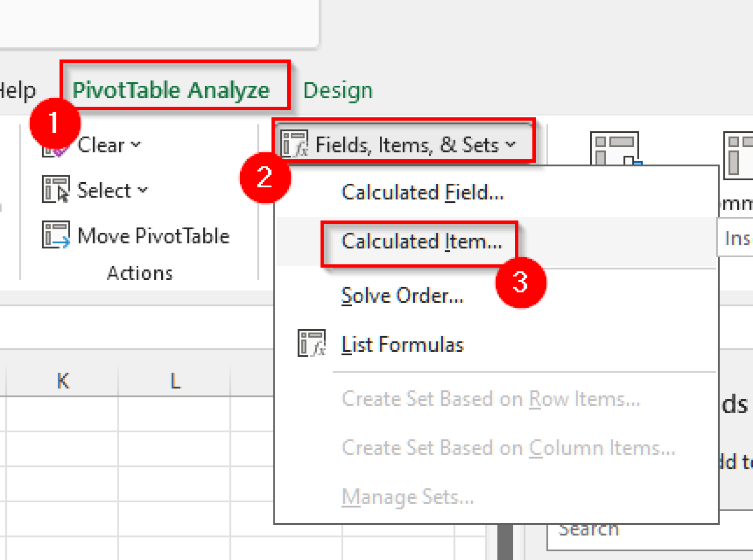753x560 pixels.
Task: Click column header L in the worksheet
Action: 175,380
